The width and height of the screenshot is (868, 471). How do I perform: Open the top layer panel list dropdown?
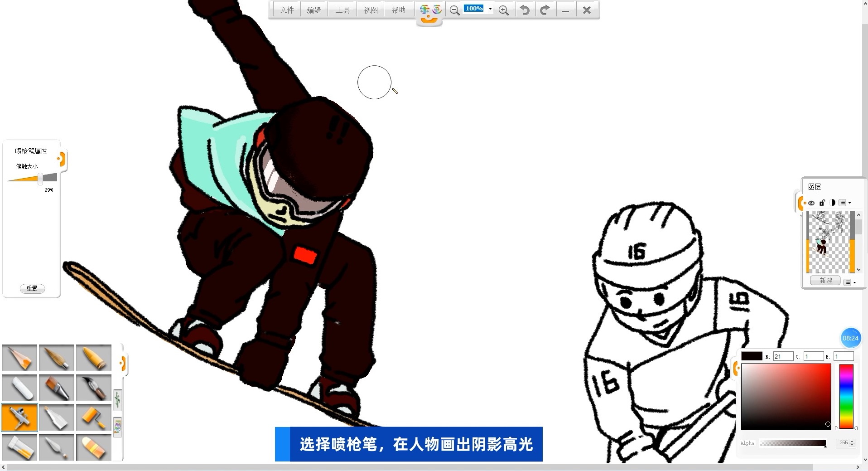(845, 203)
